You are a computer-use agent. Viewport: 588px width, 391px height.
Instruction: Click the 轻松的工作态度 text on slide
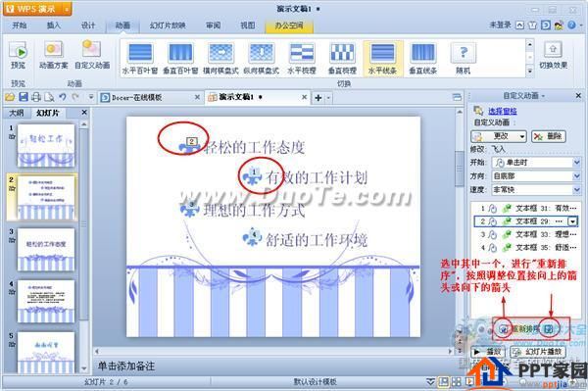[x=254, y=148]
